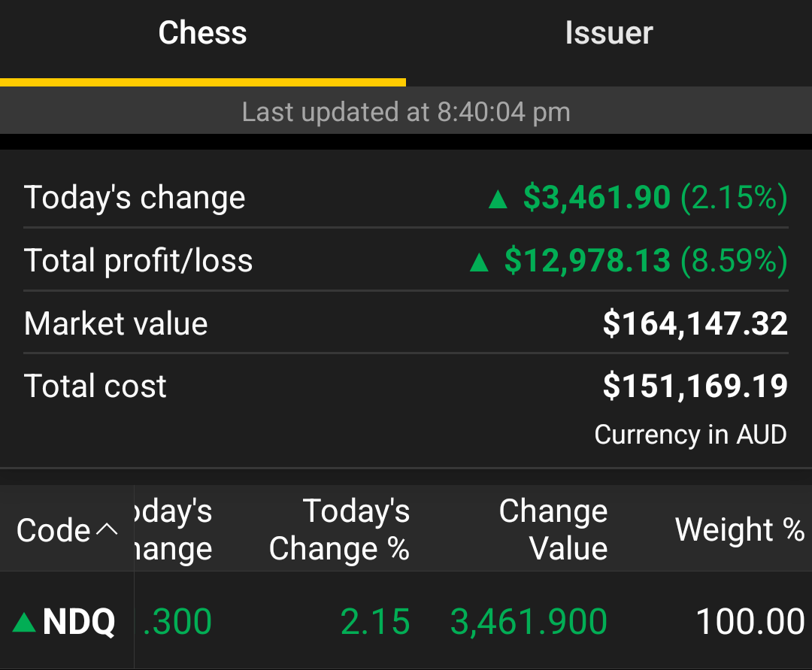812x670 pixels.
Task: Sort by Today's Change % column
Action: [x=339, y=529]
